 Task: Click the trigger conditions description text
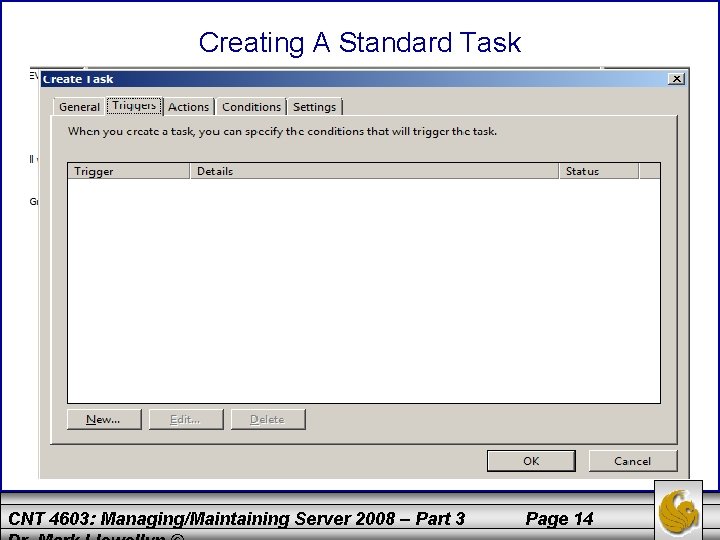pyautogui.click(x=282, y=131)
